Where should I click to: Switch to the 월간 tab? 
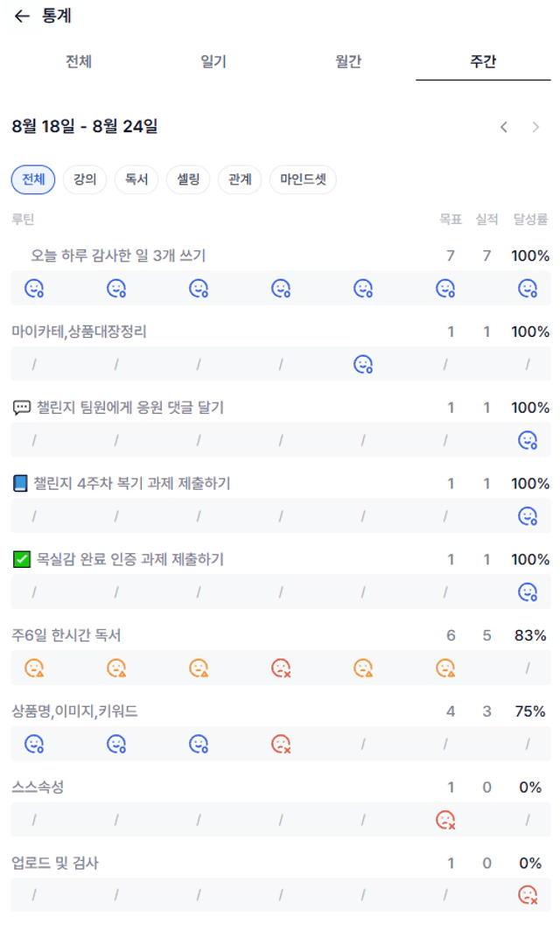(x=348, y=61)
